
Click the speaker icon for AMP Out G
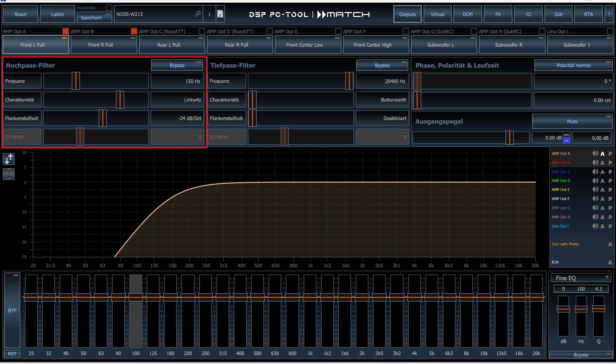click(x=595, y=208)
